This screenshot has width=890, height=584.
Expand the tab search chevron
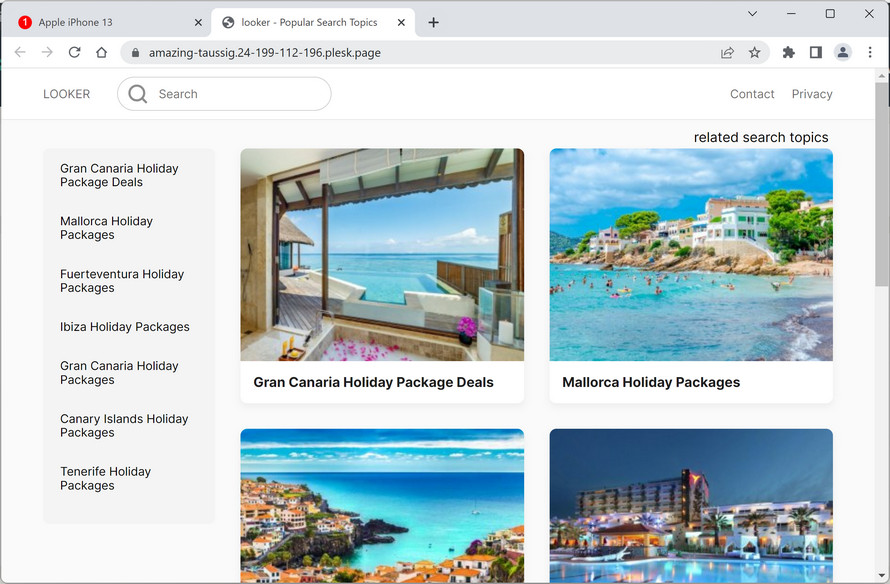click(x=753, y=14)
